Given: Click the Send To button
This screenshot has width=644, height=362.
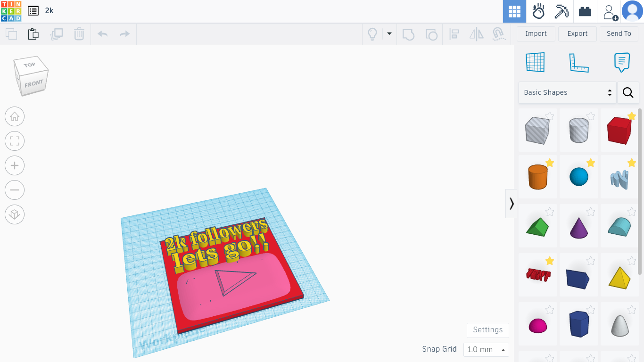Looking at the screenshot, I should [x=619, y=34].
